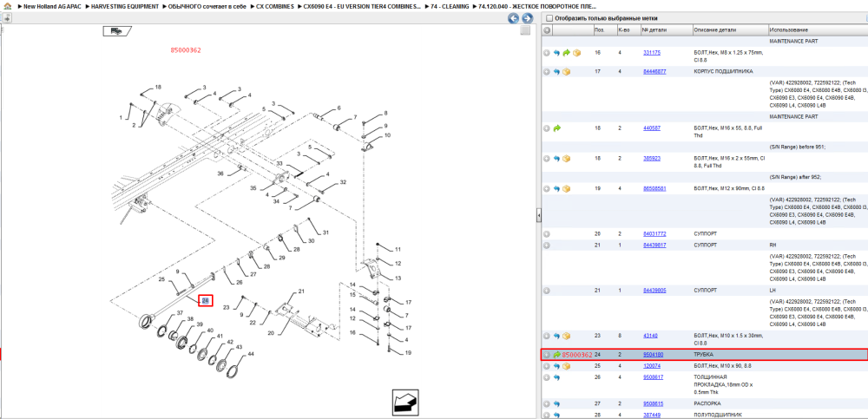This screenshot has width=868, height=419.
Task: Select callout 21 in the diagram
Action: click(302, 291)
